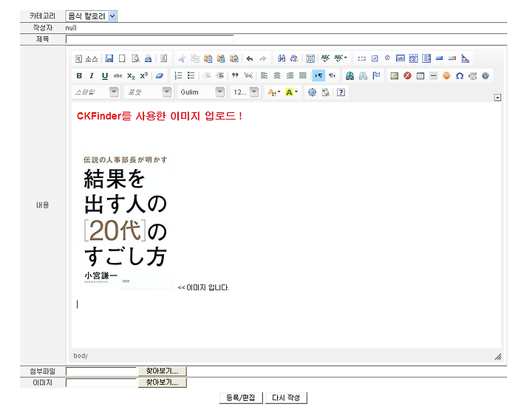Image resolution: width=532 pixels, height=418 pixels.
Task: Click the Cut scissors icon
Action: tap(183, 58)
